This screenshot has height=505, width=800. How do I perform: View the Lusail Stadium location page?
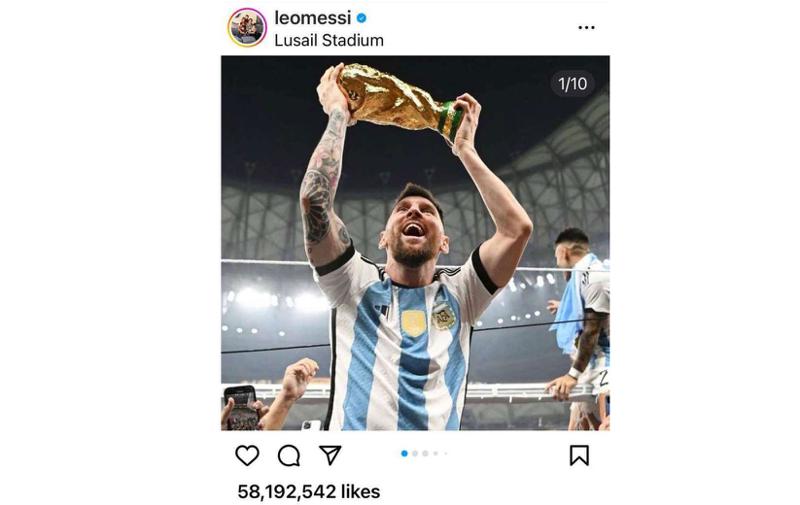tap(329, 41)
